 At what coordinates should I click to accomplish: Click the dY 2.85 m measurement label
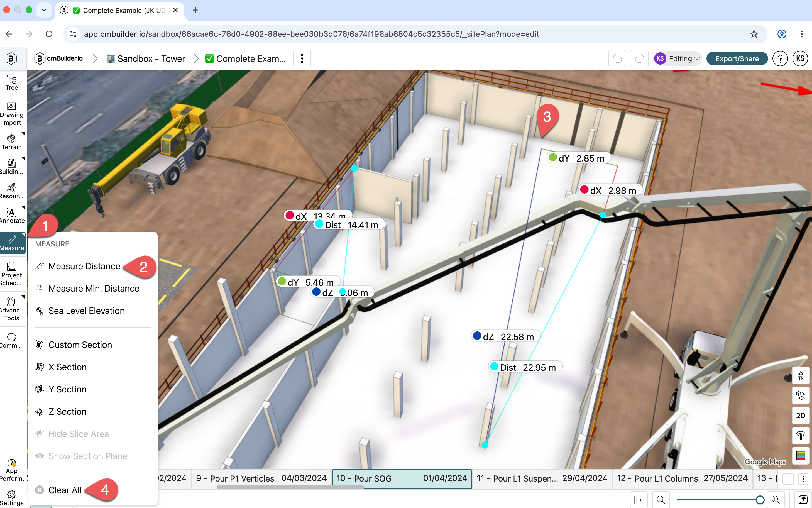579,158
